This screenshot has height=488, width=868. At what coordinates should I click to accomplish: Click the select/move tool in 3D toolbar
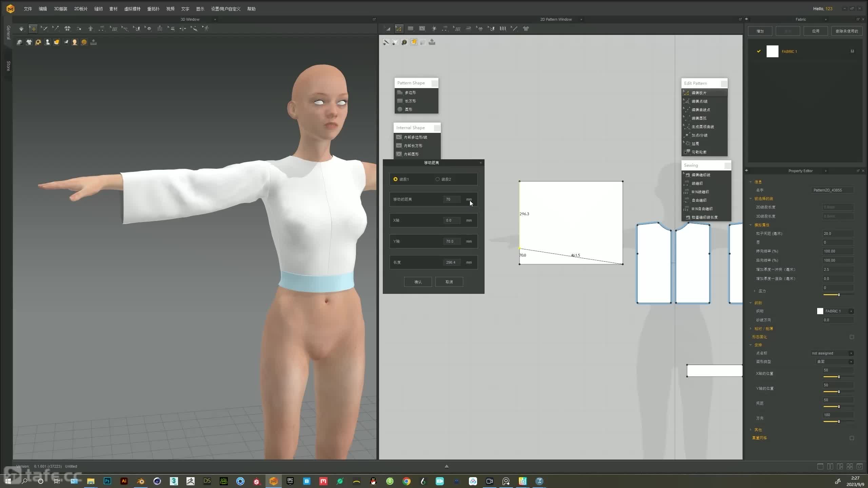coord(33,29)
